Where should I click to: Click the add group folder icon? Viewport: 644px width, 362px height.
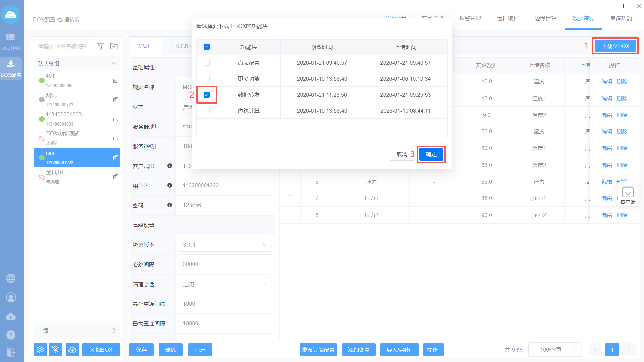click(114, 46)
